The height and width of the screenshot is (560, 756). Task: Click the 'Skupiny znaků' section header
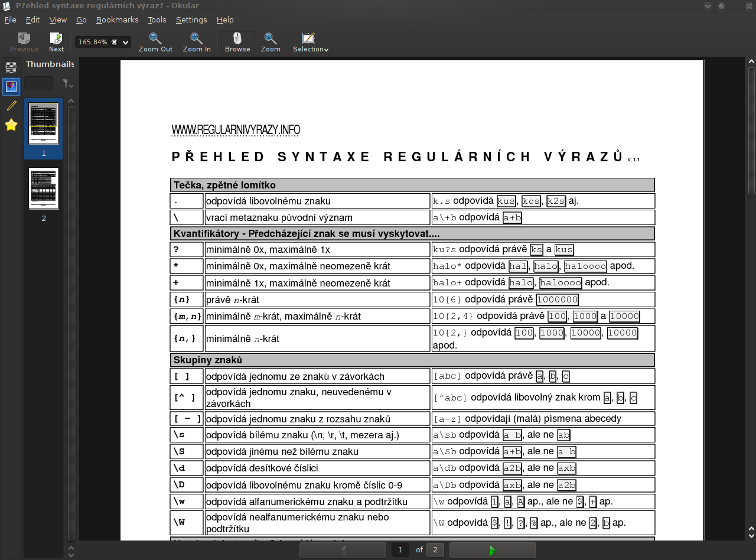[x=412, y=360]
